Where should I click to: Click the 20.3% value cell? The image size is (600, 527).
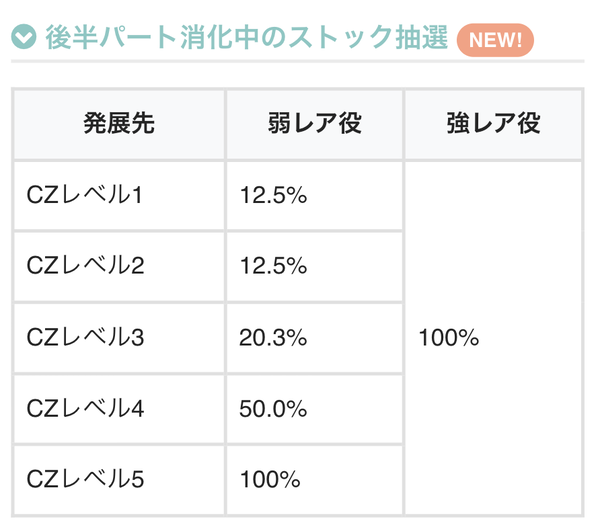(315, 338)
